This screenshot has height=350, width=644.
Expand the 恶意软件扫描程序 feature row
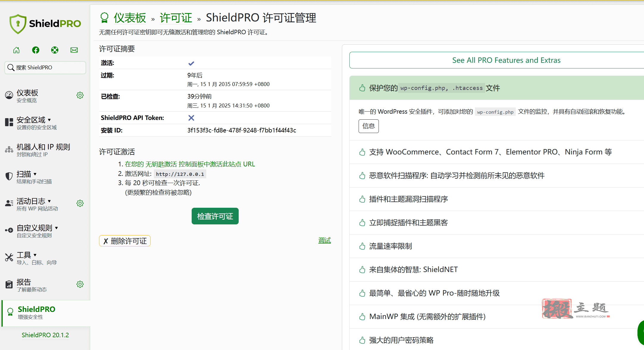497,176
